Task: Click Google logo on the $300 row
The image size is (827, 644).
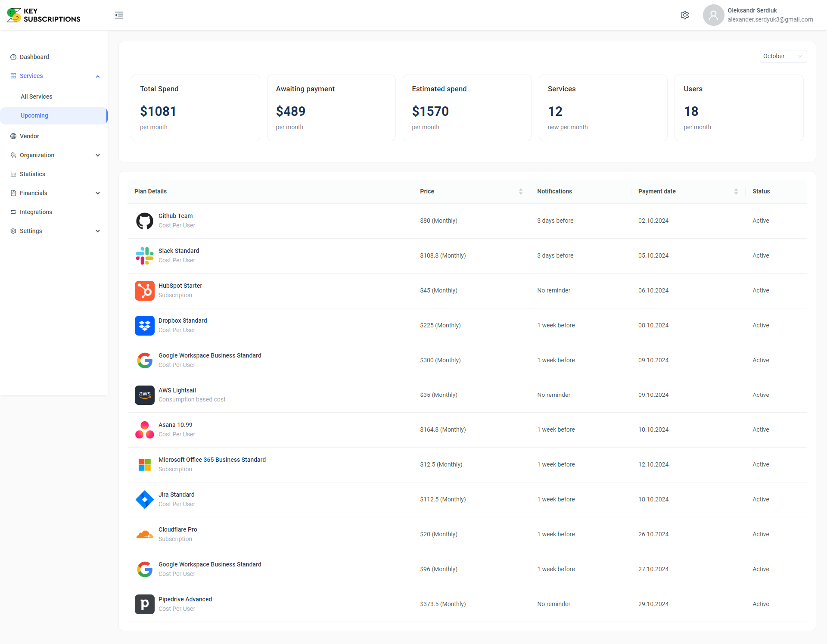Action: point(145,361)
